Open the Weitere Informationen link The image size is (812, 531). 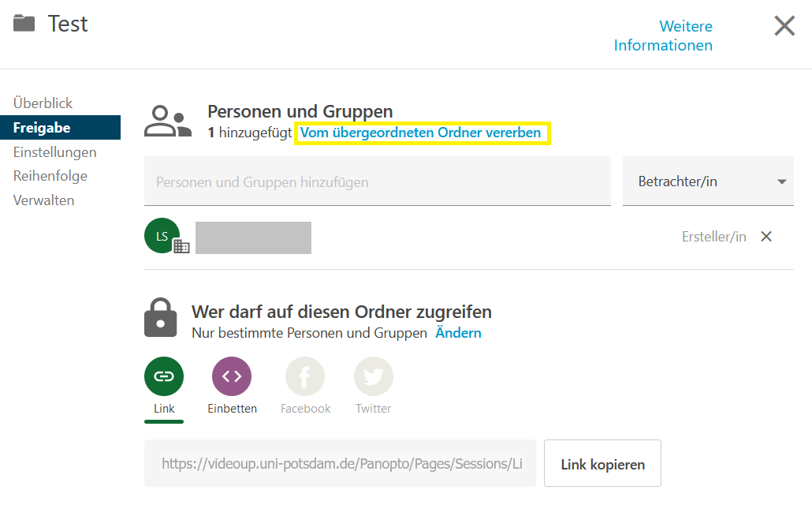coord(663,36)
